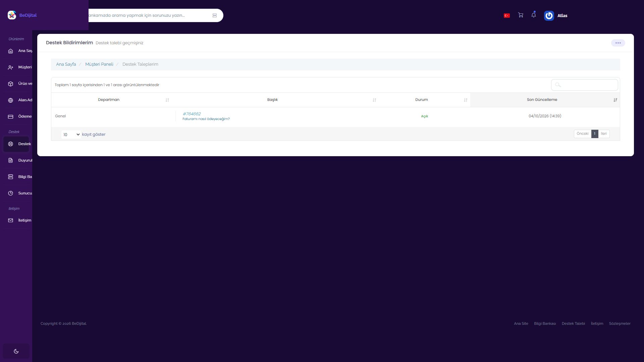Open the three-dots panel options menu
Screen dimensions: 644x362
tap(618, 43)
